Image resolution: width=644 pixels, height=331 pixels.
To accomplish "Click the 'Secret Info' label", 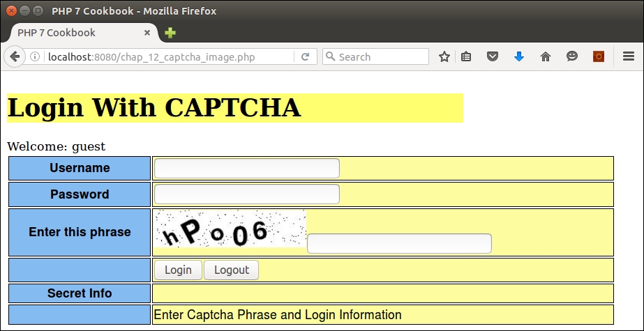I will [80, 293].
